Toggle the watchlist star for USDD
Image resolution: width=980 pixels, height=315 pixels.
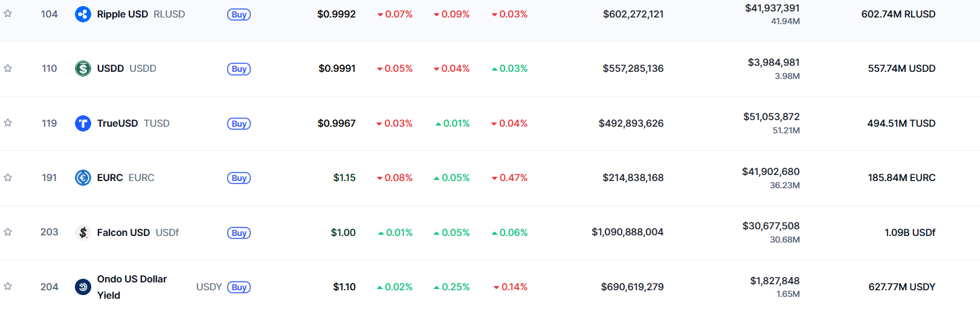(8, 68)
